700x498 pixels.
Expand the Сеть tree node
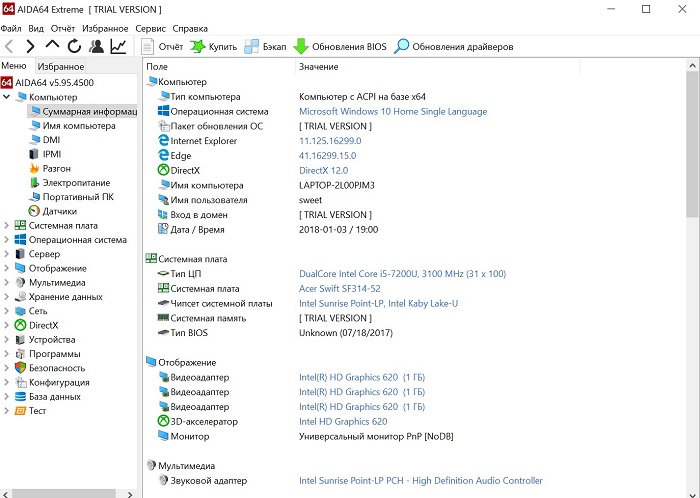pos(6,311)
